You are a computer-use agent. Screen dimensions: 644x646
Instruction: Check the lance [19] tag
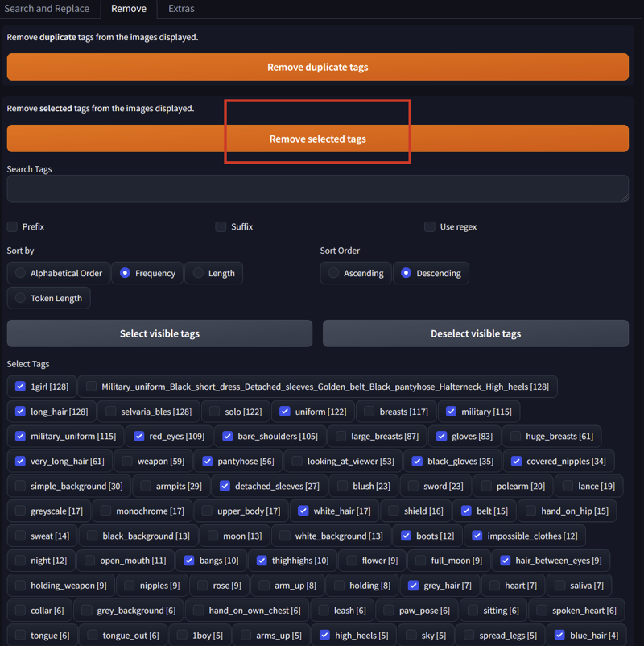[x=568, y=486]
